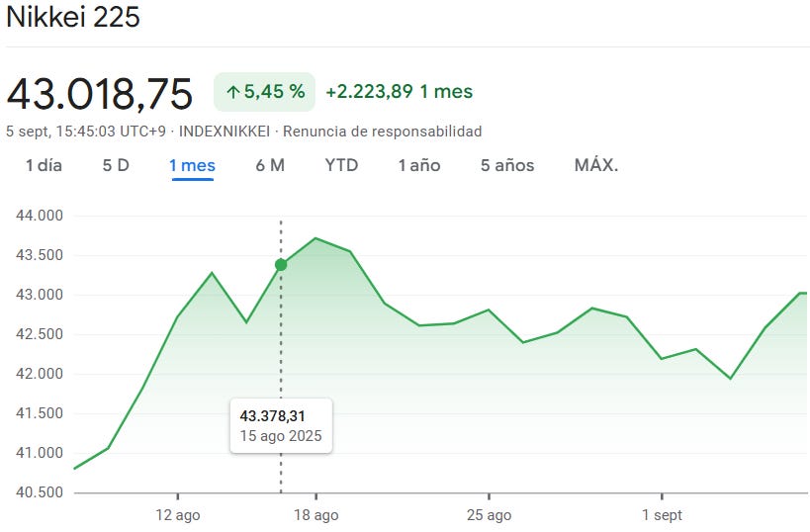Open Renuncia de responsabilidad link
The height and width of the screenshot is (532, 810).
383,132
